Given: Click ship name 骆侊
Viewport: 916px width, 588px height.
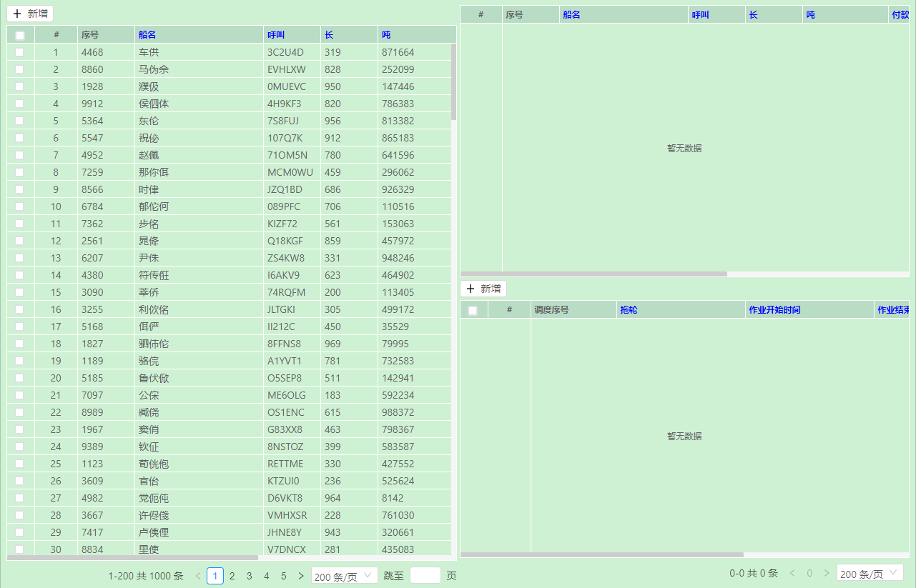Looking at the screenshot, I should [149, 361].
